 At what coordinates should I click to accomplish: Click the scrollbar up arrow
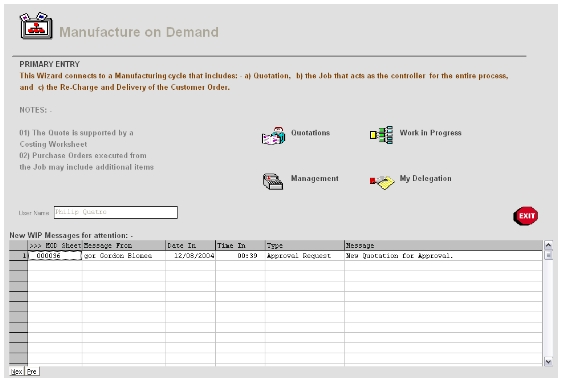[548, 245]
